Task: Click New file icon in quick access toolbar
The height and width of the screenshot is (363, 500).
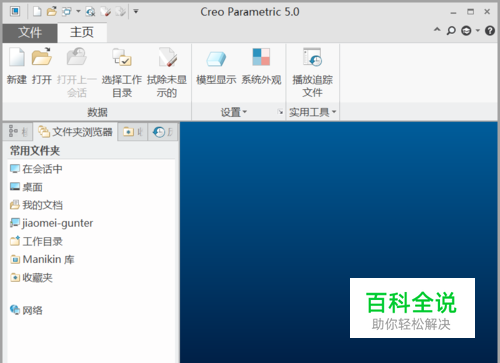Action: [x=37, y=12]
